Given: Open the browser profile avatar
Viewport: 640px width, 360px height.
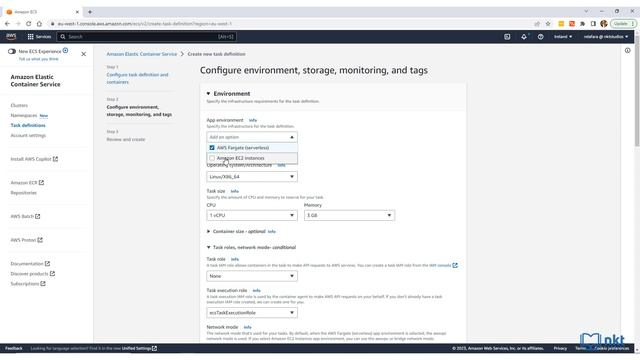Looking at the screenshot, I should tap(604, 24).
